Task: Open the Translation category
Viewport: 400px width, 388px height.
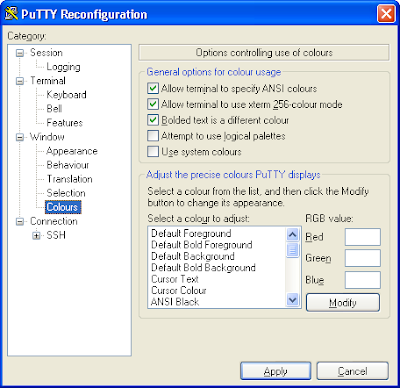Action: (69, 179)
